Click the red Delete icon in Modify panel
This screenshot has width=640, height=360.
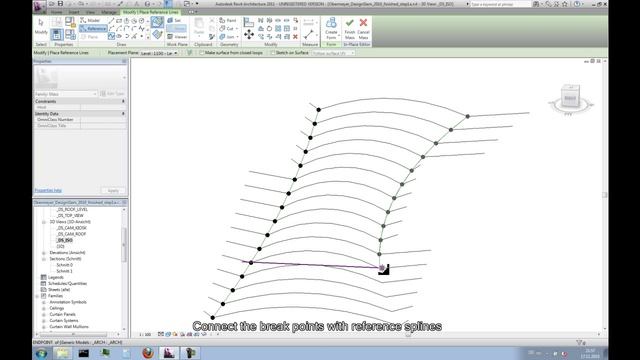tap(295, 37)
